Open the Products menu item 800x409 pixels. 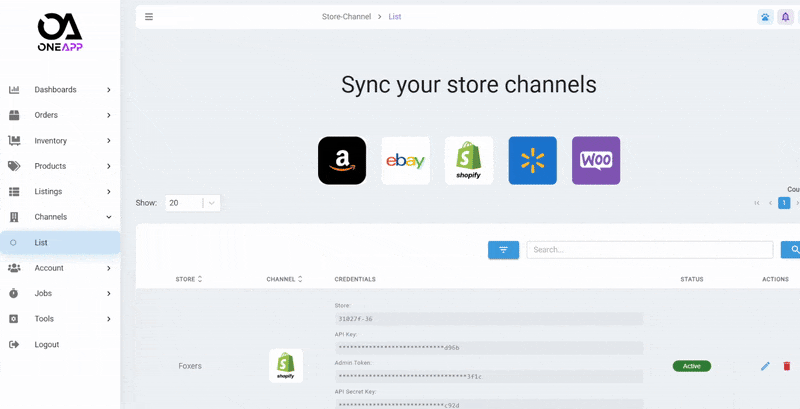(60, 166)
